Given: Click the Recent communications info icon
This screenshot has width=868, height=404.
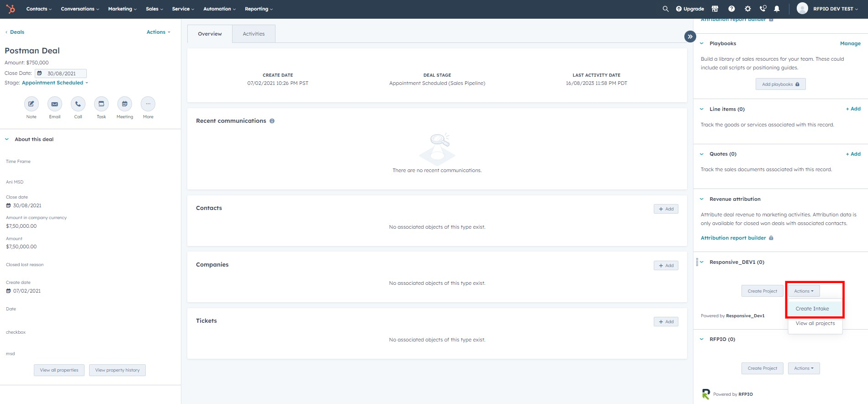Looking at the screenshot, I should click(272, 121).
